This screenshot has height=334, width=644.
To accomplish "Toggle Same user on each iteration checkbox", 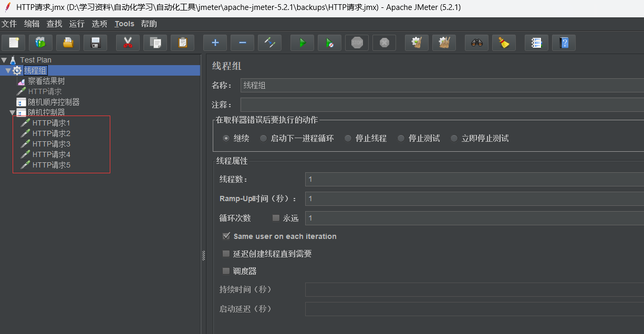I will [x=226, y=236].
